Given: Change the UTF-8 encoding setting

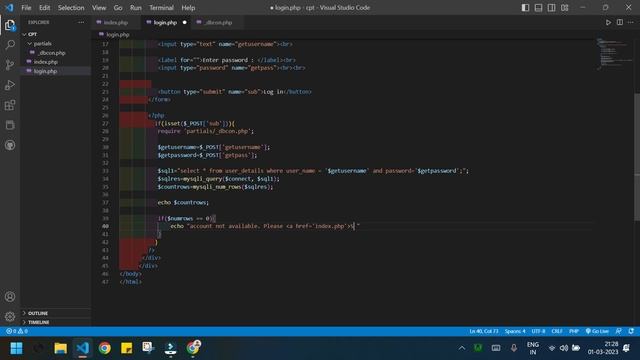Looking at the screenshot, I should 538,331.
